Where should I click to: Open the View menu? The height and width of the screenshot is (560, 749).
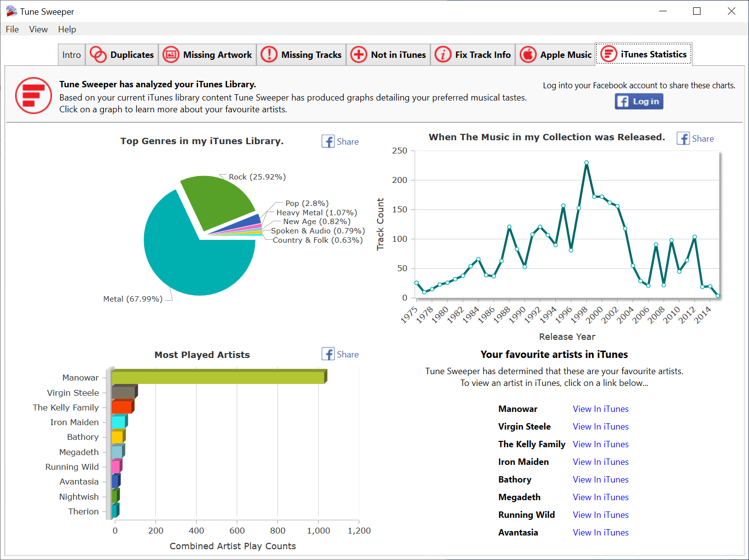[38, 29]
